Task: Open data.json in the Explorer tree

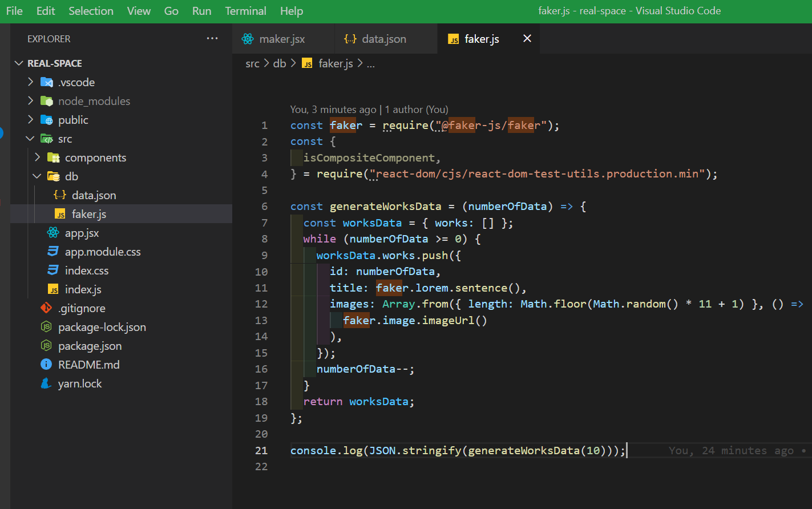Action: pos(94,195)
